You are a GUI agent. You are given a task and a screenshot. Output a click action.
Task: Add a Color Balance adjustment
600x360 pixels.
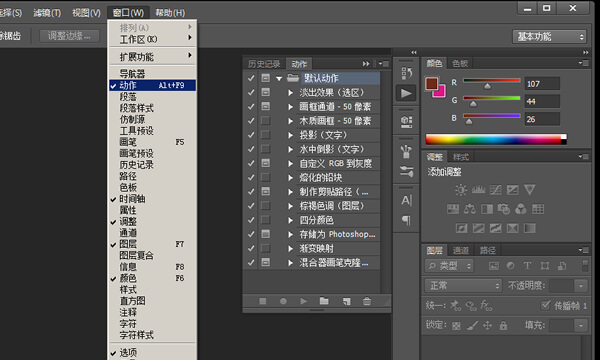coord(470,209)
